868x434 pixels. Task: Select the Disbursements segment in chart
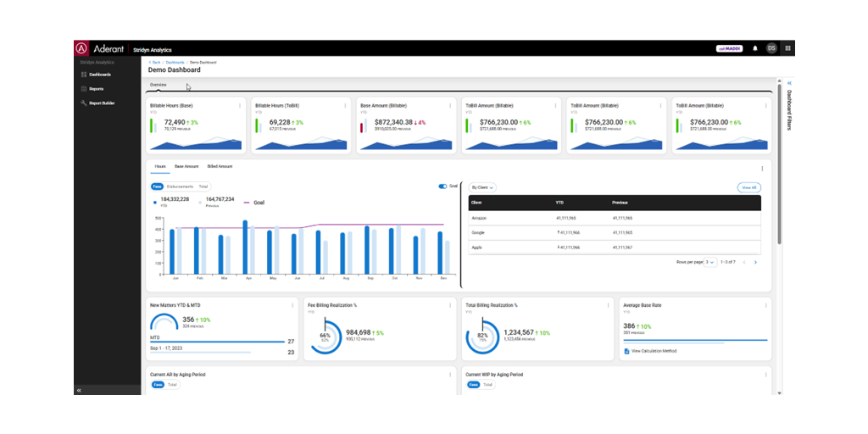180,186
